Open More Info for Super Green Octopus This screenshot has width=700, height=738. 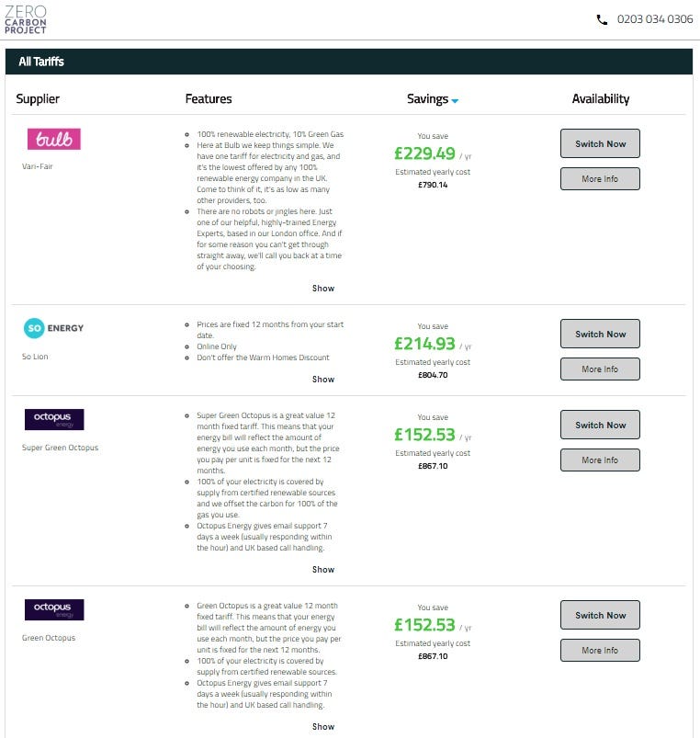600,460
